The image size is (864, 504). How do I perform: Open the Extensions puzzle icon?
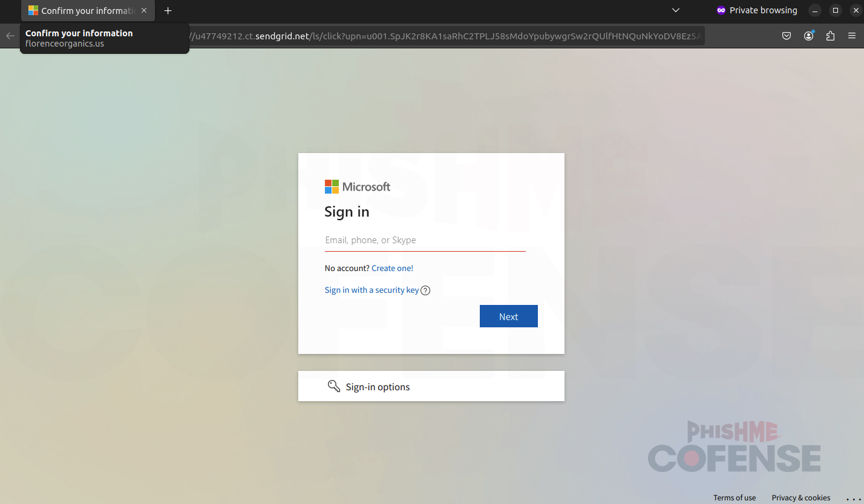(x=830, y=36)
